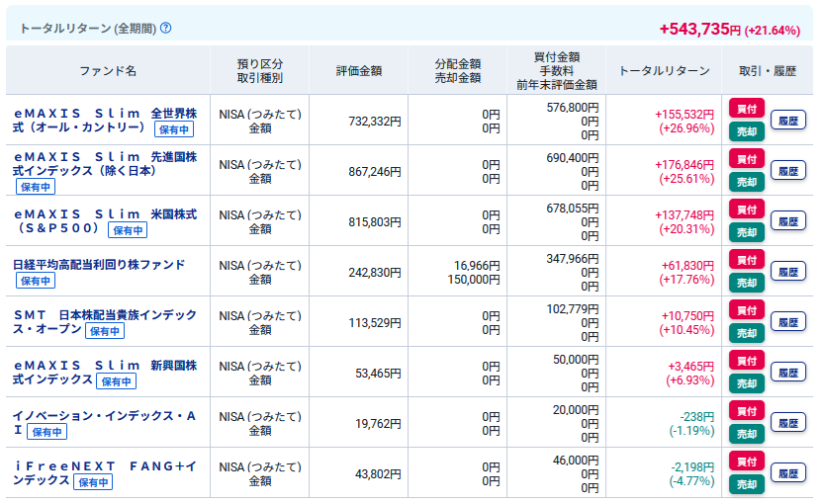Viewport: 820px width, 504px height.
Task: Click the 預り区分 取引種別 column header
Action: [260, 70]
